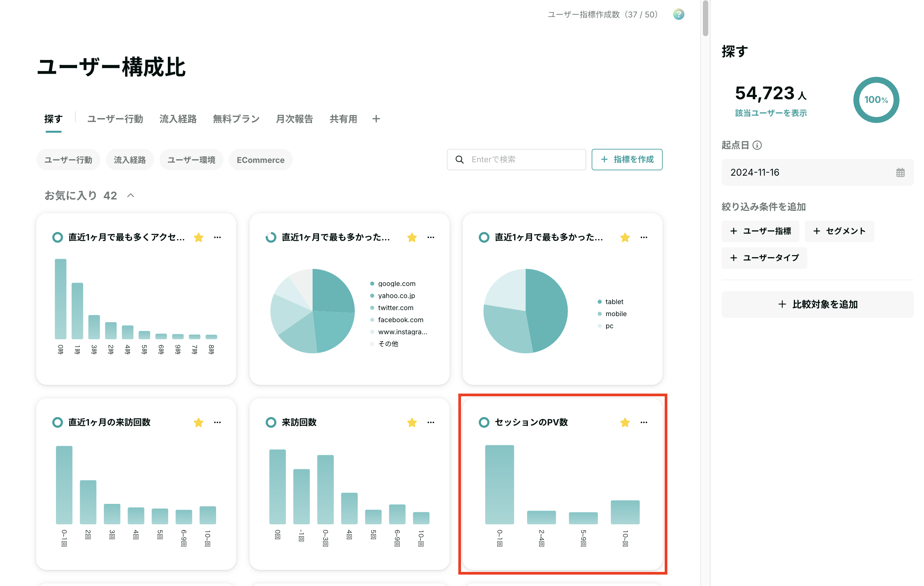Screen dimensions: 924x586
Task: Click ring icon on 直近1ヶ月で最も多くアクセ card
Action: tap(58, 237)
